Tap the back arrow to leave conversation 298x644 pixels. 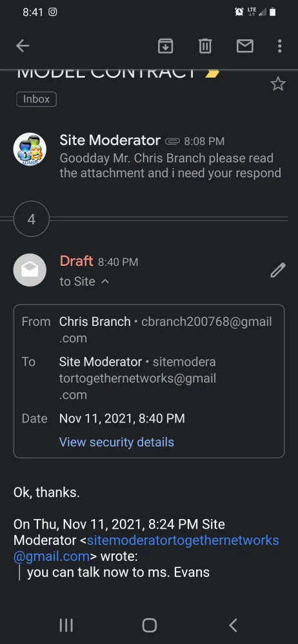pos(23,46)
